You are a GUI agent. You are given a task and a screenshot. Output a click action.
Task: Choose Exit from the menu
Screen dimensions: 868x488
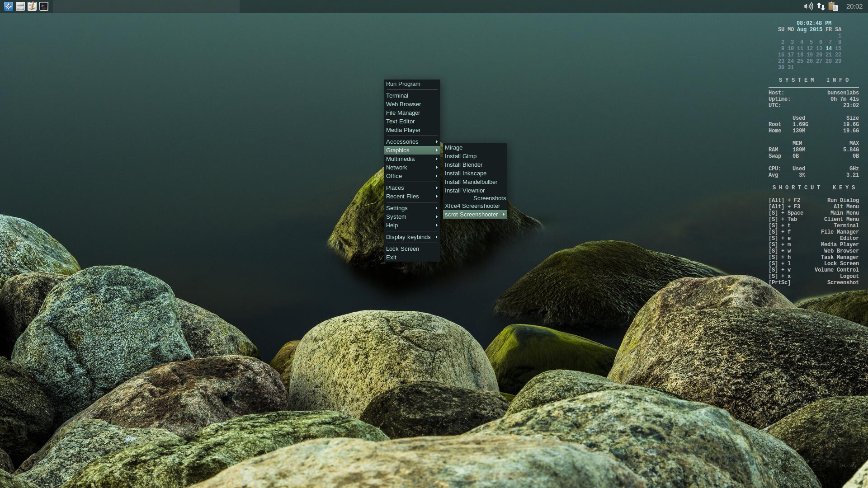(x=412, y=258)
